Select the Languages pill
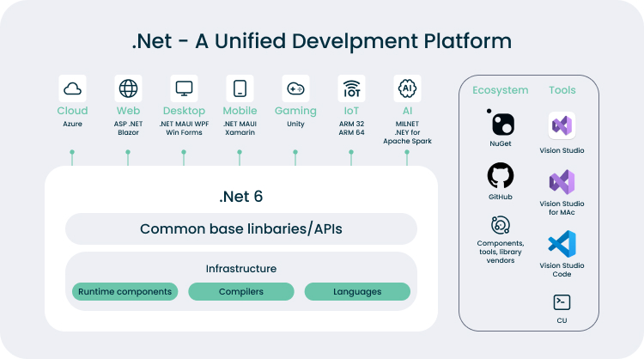The width and height of the screenshot is (644, 359). pyautogui.click(x=357, y=292)
